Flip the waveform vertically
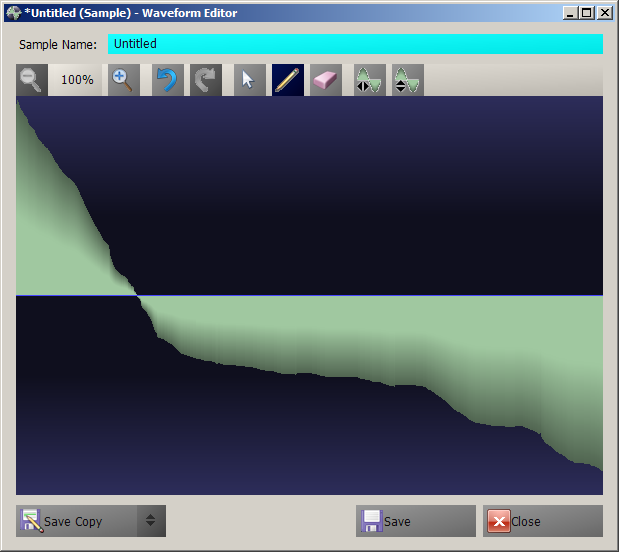The width and height of the screenshot is (619, 552). (408, 80)
